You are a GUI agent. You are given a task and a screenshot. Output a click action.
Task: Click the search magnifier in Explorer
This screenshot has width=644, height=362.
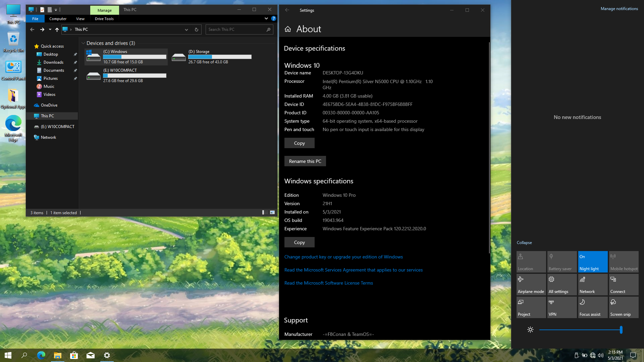pyautogui.click(x=268, y=29)
